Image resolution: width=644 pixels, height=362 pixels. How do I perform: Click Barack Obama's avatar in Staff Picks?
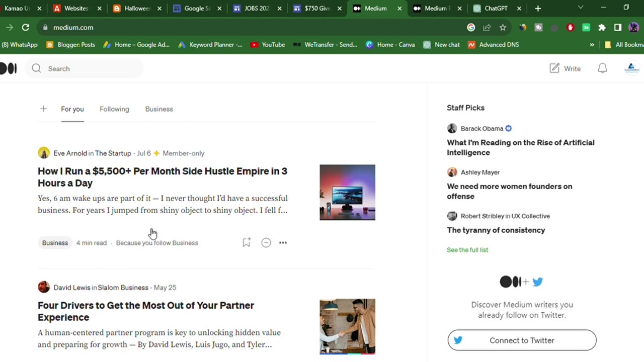(x=452, y=128)
